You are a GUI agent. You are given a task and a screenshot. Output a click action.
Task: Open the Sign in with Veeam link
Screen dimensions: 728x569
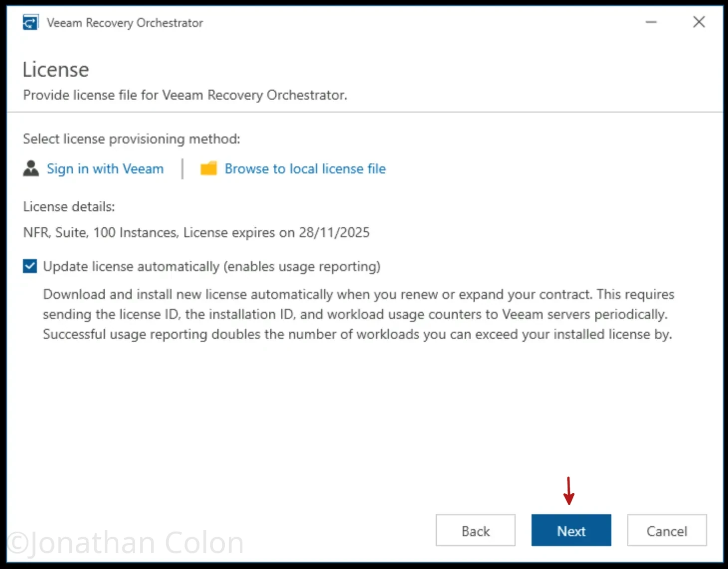coord(105,168)
